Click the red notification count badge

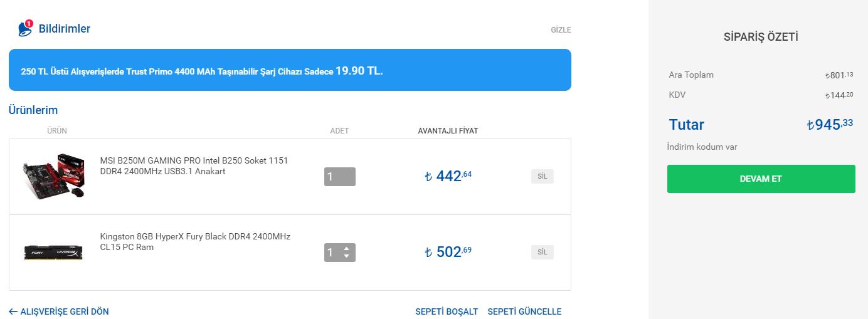click(x=29, y=24)
